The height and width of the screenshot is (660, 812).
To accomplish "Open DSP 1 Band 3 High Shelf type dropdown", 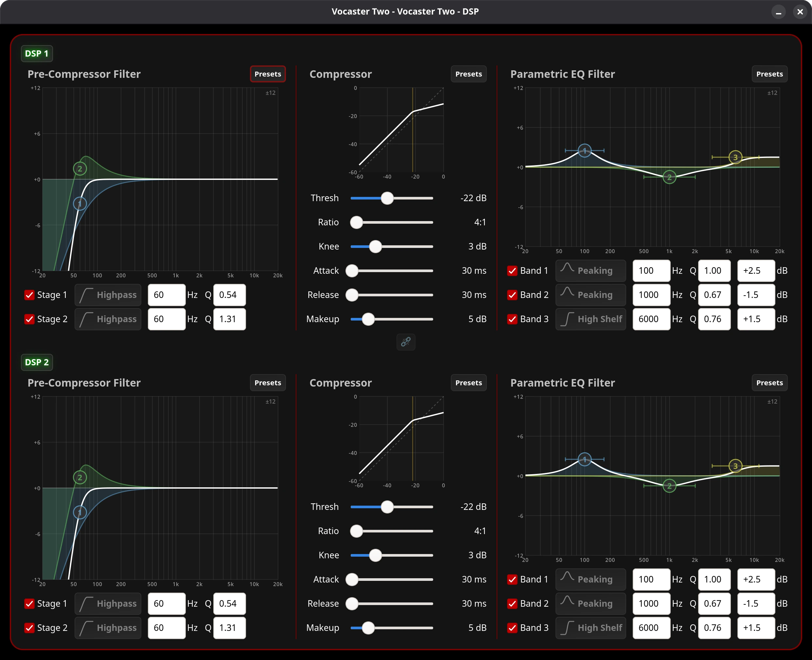I will click(591, 319).
